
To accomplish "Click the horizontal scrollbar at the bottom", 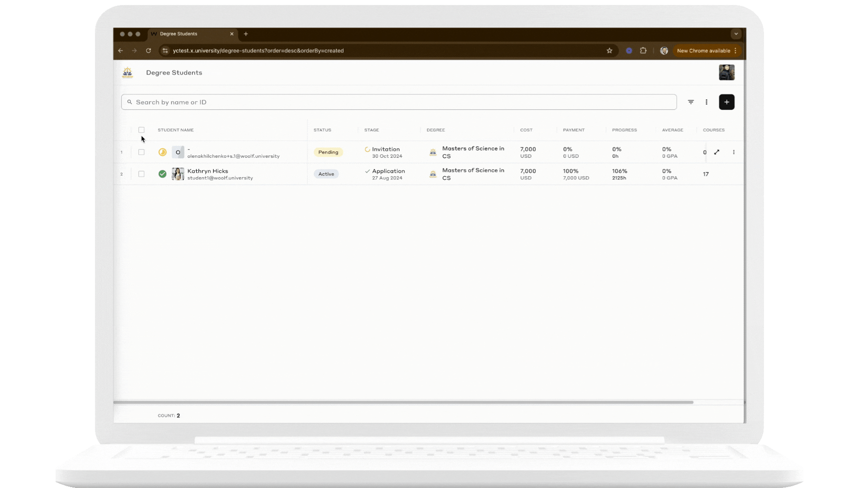I will tap(402, 402).
